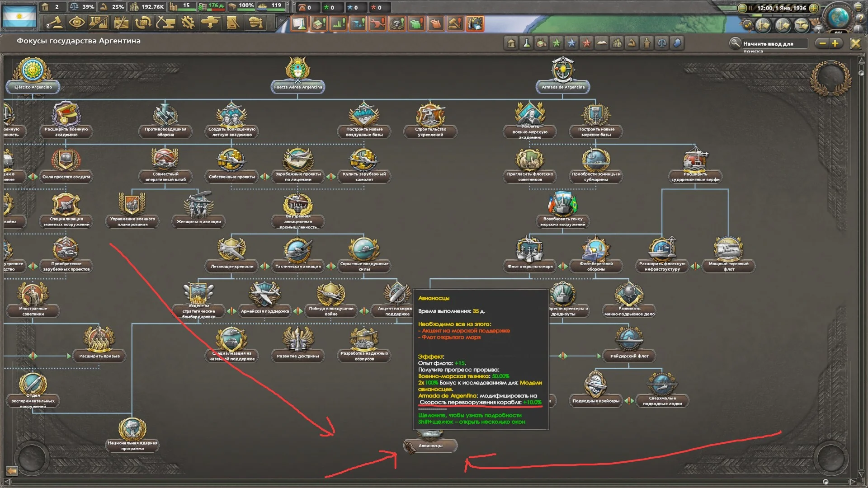Click the Флот открытого моря label

click(x=530, y=267)
